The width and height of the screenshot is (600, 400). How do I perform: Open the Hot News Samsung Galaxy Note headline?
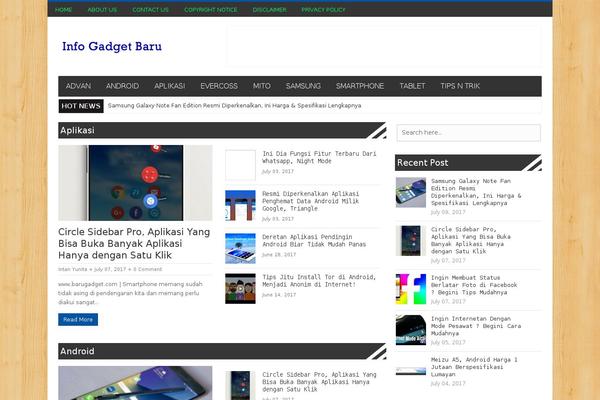tap(235, 106)
